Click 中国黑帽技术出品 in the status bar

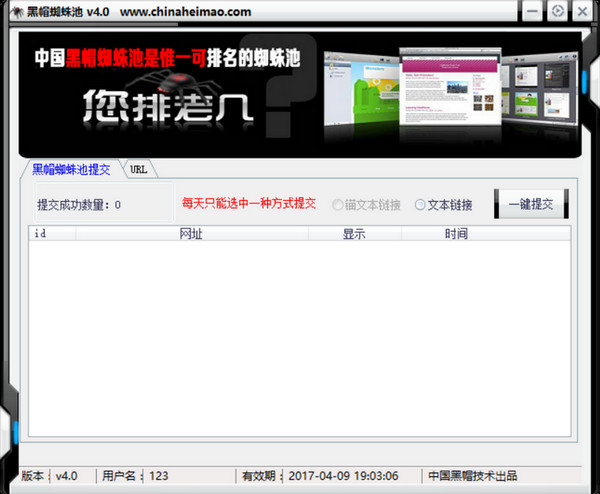tap(473, 476)
